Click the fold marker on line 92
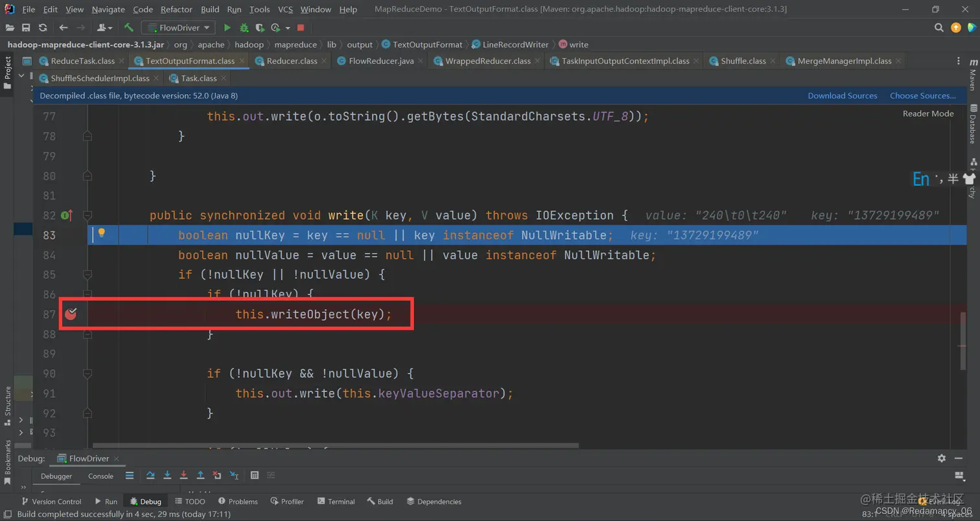This screenshot has width=980, height=521. point(87,413)
